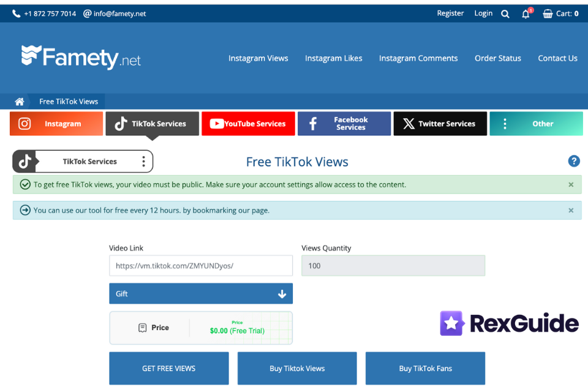
Task: Select the Instagram category tab
Action: pos(56,124)
